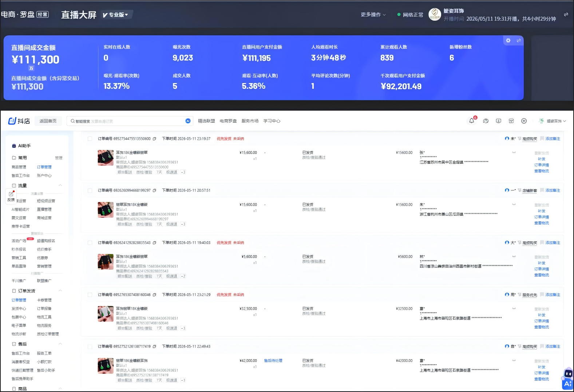
Task: Click the download center icon in top bar
Action: [498, 121]
